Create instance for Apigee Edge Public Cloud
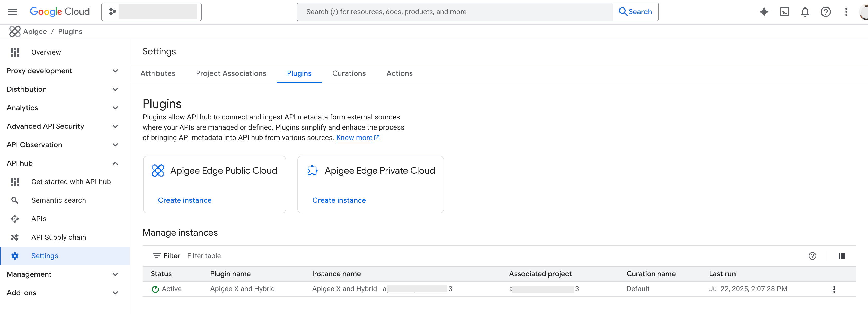Viewport: 868px width, 314px height. 184,200
